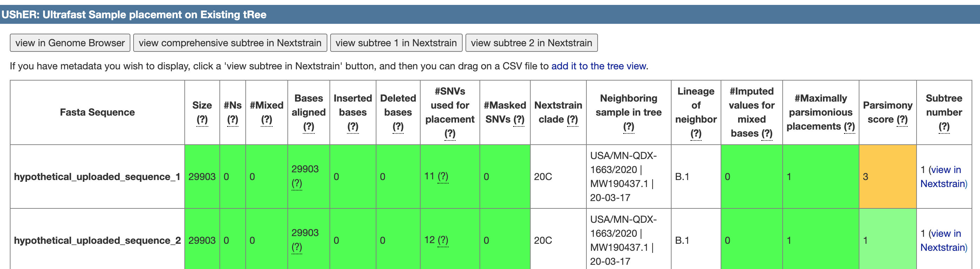Click (?) help under #SNVs used for placement header
This screenshot has height=269, width=980.
450,133
